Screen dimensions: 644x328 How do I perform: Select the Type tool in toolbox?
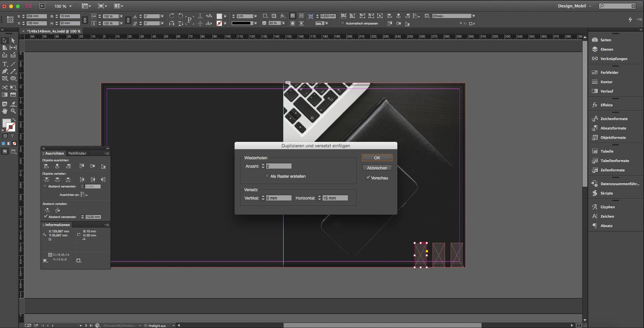click(5, 64)
